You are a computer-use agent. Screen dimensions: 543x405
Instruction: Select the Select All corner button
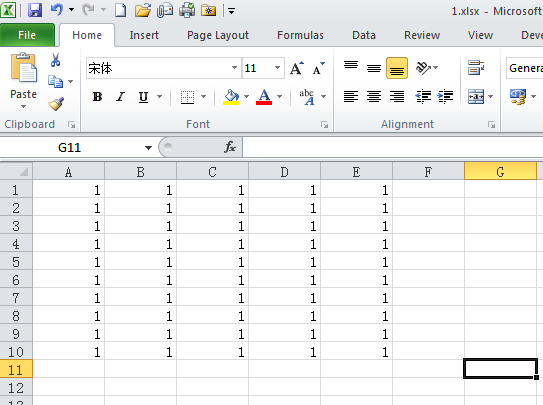coord(16,171)
